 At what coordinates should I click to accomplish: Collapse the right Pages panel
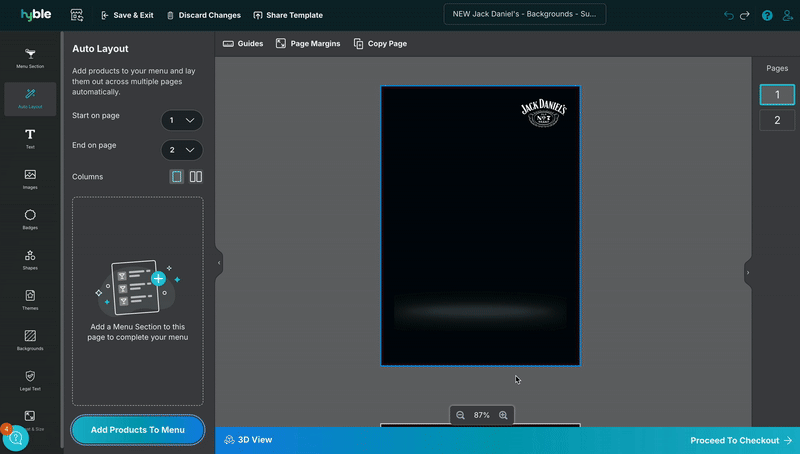click(748, 272)
